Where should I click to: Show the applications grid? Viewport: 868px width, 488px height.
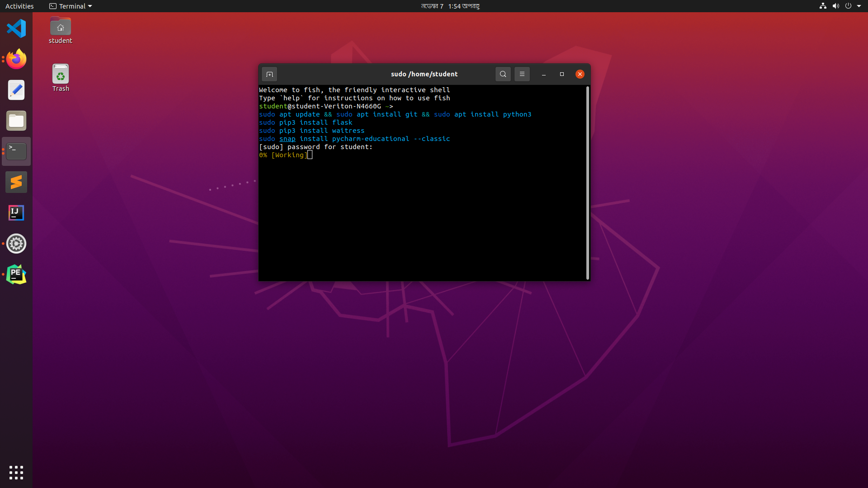coord(16,472)
